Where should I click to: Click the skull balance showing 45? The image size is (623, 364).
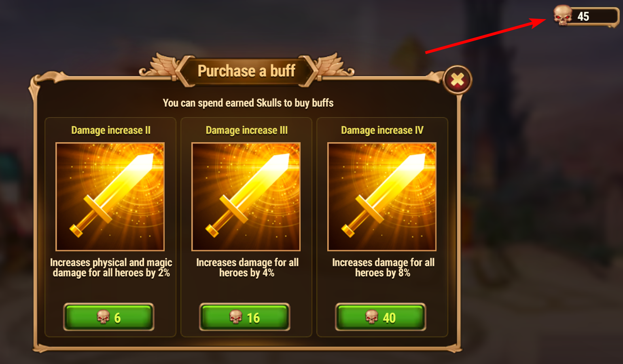pos(586,16)
